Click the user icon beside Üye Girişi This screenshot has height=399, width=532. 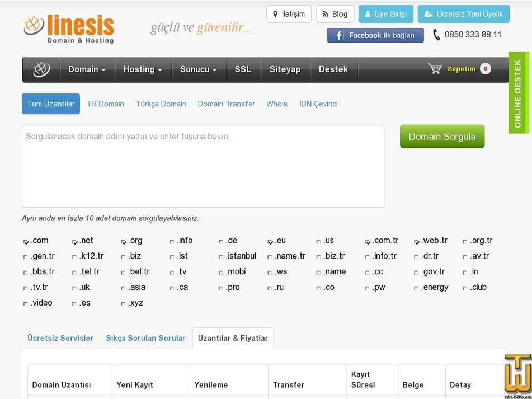click(x=368, y=14)
